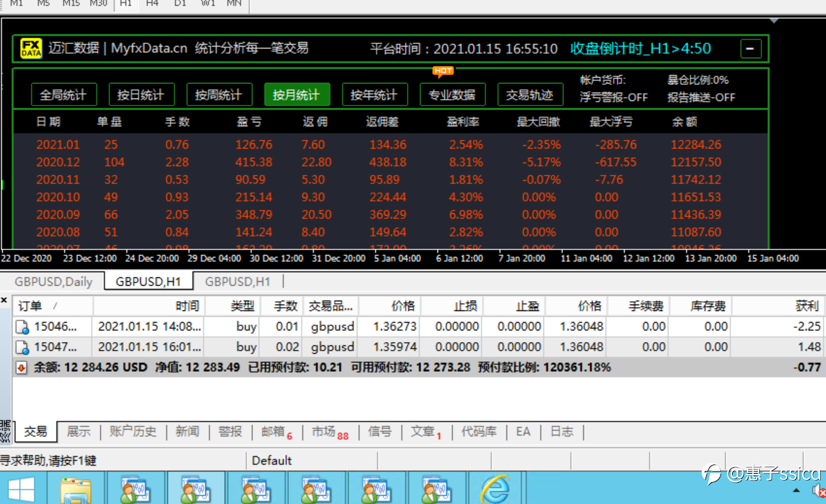Switch to the 文章 tab

[426, 431]
